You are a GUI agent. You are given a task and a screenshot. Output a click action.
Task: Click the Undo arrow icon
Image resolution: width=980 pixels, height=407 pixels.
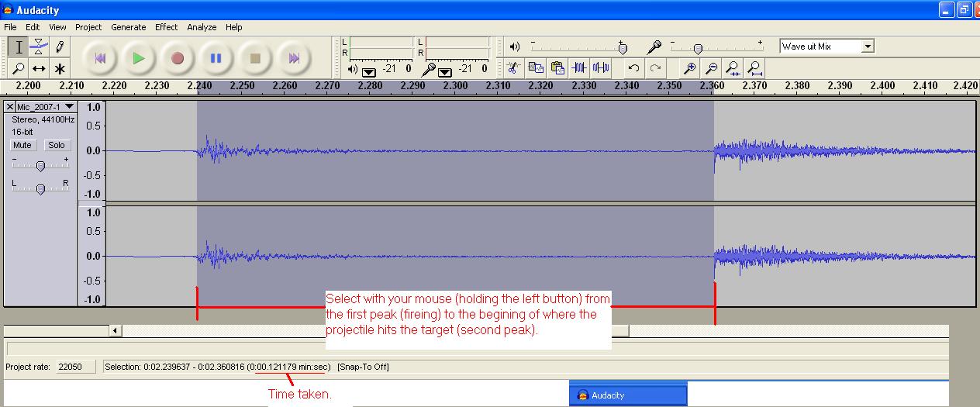tap(633, 68)
